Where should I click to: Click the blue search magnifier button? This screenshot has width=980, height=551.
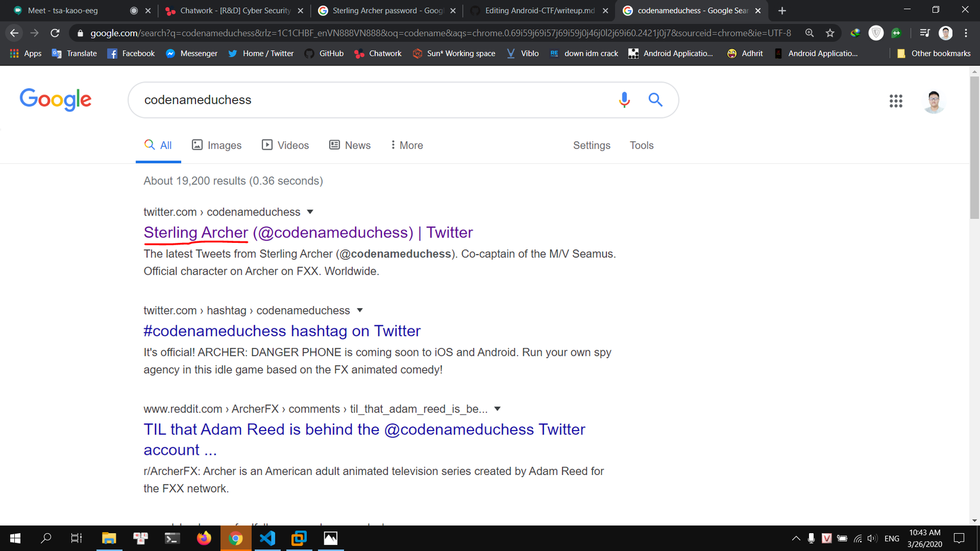655,100
